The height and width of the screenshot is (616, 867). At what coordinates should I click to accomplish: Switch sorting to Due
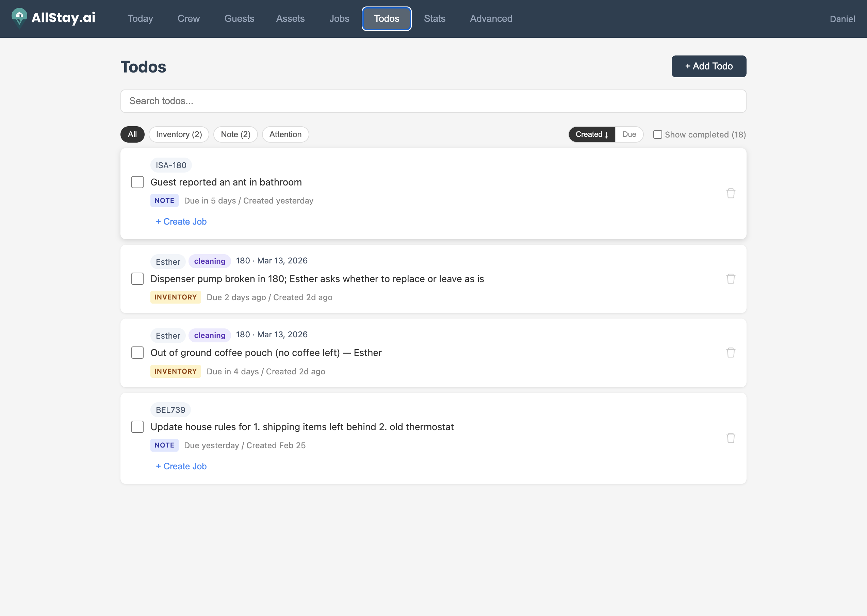click(x=629, y=134)
